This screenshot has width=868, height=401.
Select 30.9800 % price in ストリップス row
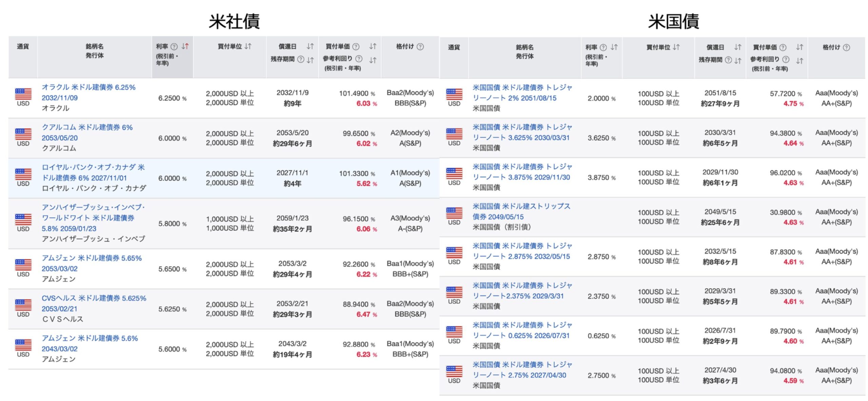point(786,213)
